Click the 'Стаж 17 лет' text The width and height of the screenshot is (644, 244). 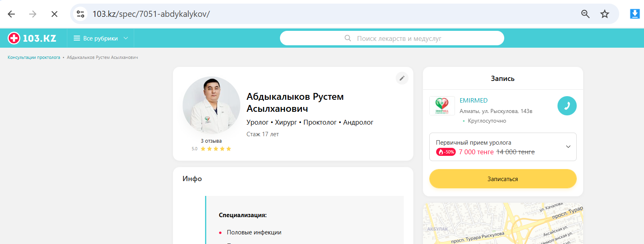tap(262, 134)
